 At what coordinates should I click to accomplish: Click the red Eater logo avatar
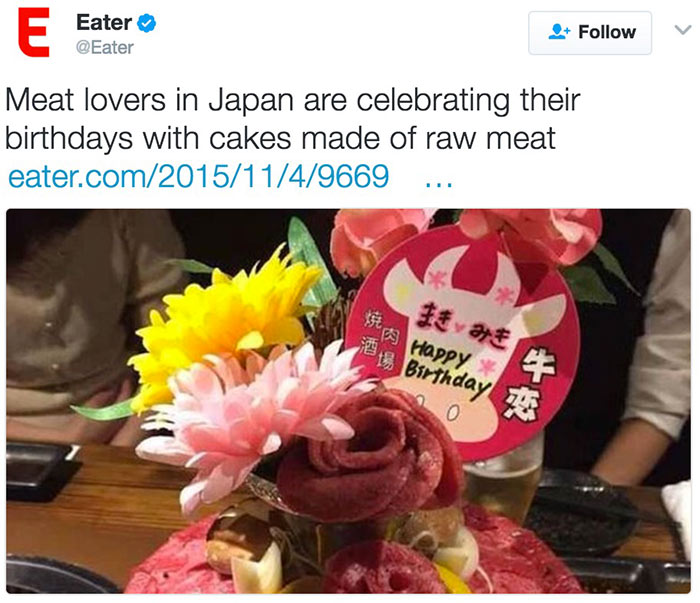(x=36, y=35)
